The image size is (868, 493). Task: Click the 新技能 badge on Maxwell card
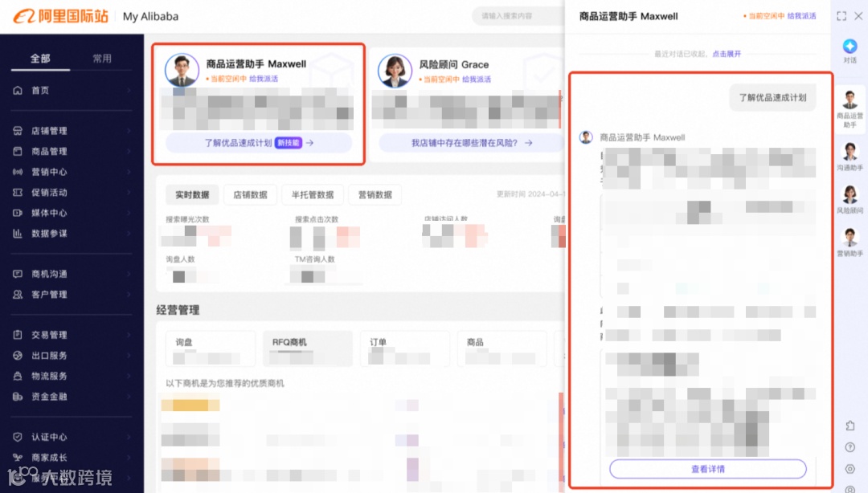tap(289, 143)
